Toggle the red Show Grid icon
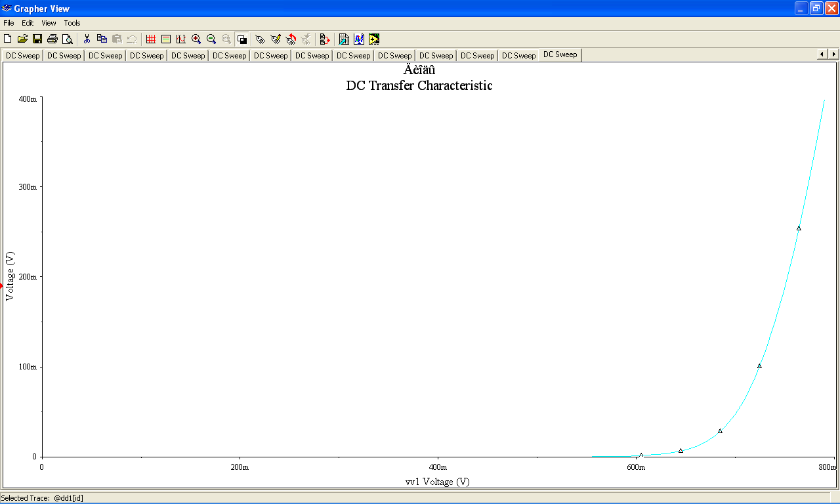 coord(151,39)
